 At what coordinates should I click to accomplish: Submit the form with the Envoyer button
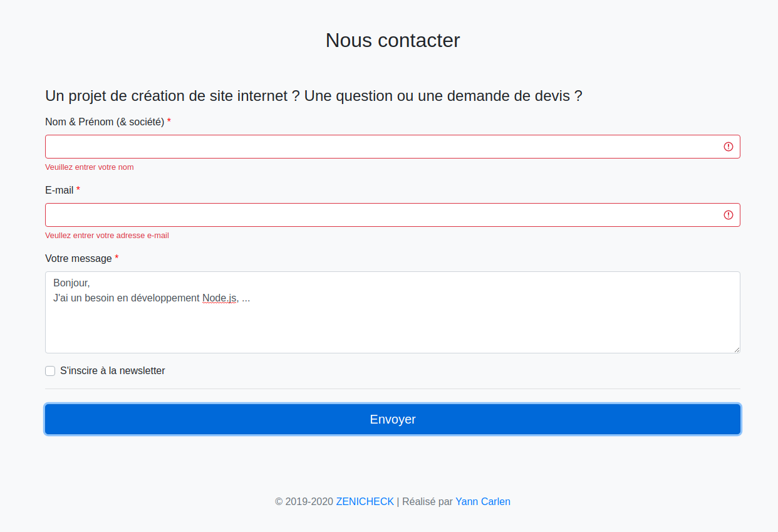click(x=393, y=419)
